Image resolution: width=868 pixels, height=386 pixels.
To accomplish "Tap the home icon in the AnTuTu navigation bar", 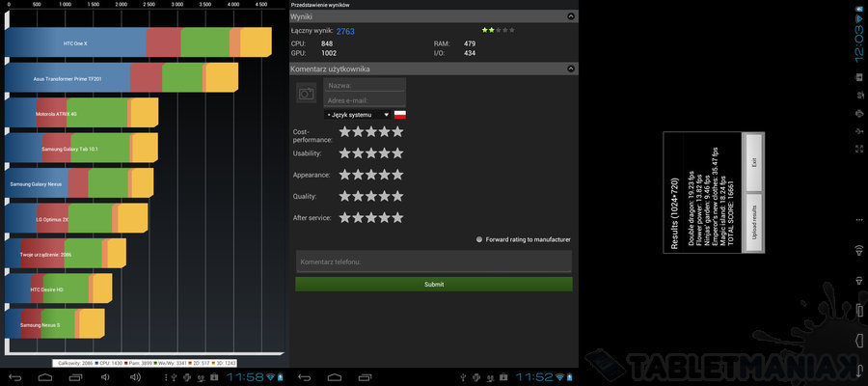I will click(334, 377).
